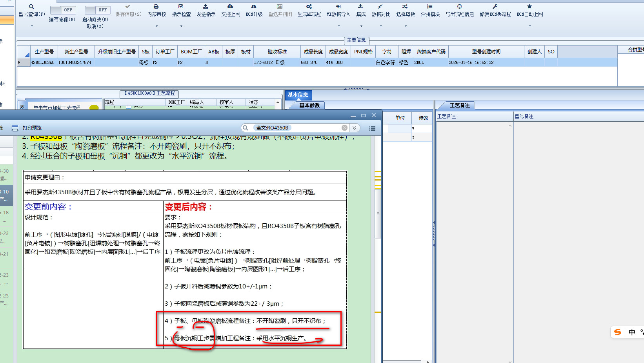The image size is (644, 363).
Task: Expand dropdown arrow under MI数据导入
Action: 339,26
